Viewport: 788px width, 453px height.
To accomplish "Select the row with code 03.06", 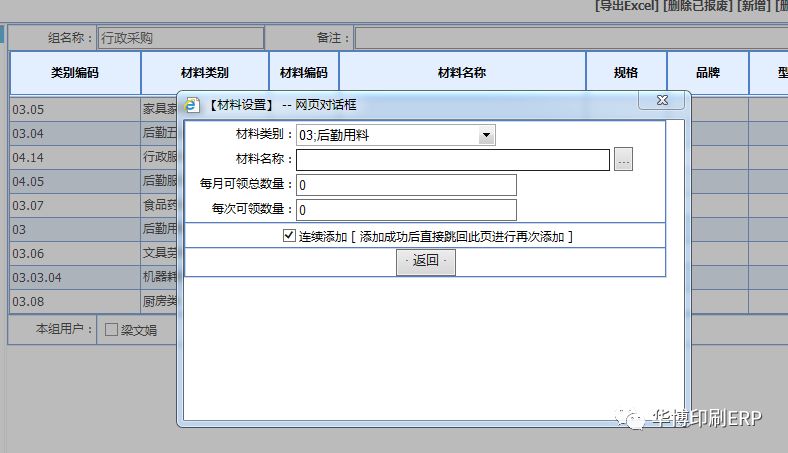I will (x=74, y=253).
